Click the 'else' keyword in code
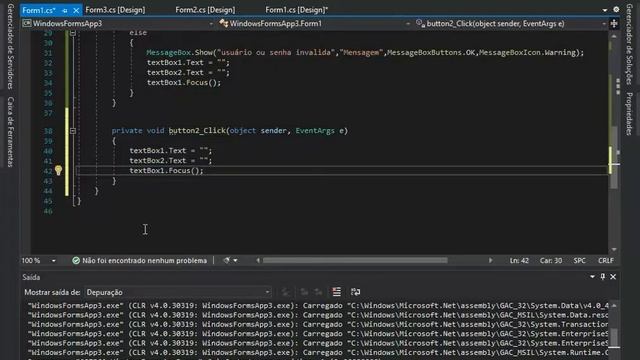The image size is (640, 360). coord(138,33)
